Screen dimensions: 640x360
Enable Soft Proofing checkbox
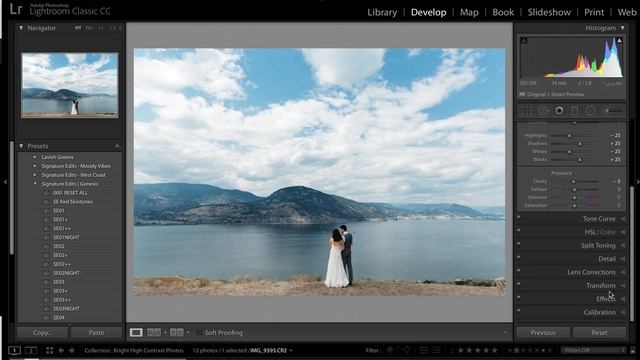199,333
